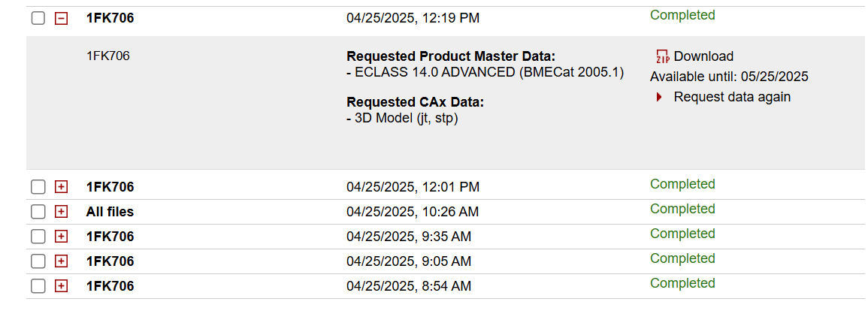Tick the checkbox for the 12:19 PM entry
Image resolution: width=868 pixels, height=335 pixels.
38,18
